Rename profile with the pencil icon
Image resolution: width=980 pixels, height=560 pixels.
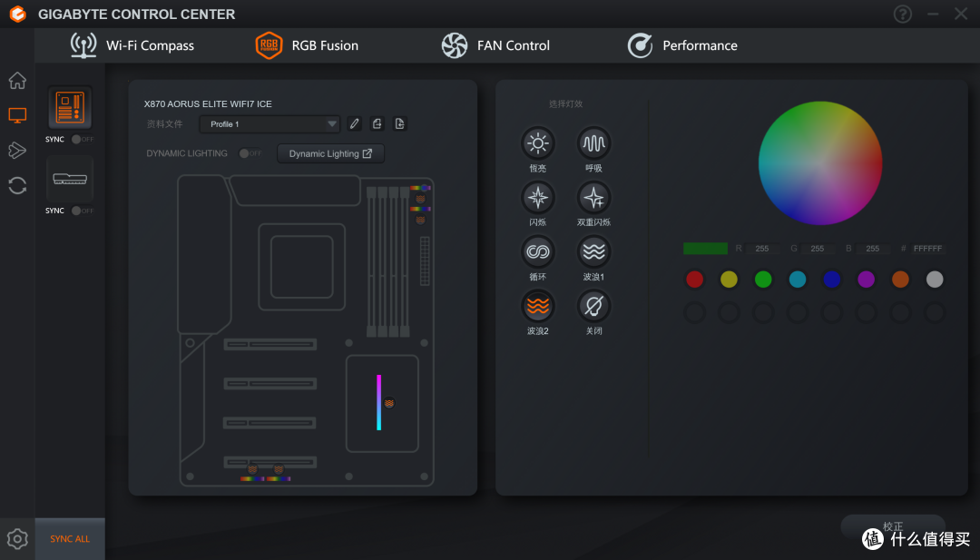[x=355, y=123]
